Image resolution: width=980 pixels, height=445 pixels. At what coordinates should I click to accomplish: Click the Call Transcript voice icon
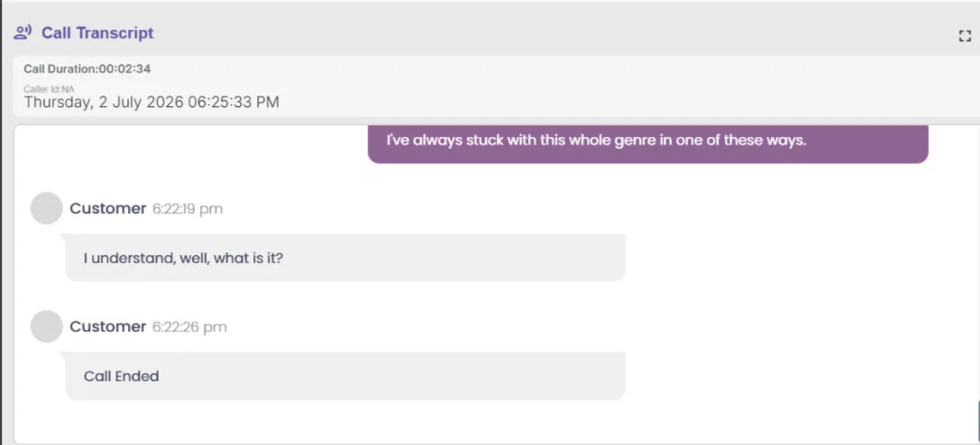pyautogui.click(x=23, y=33)
